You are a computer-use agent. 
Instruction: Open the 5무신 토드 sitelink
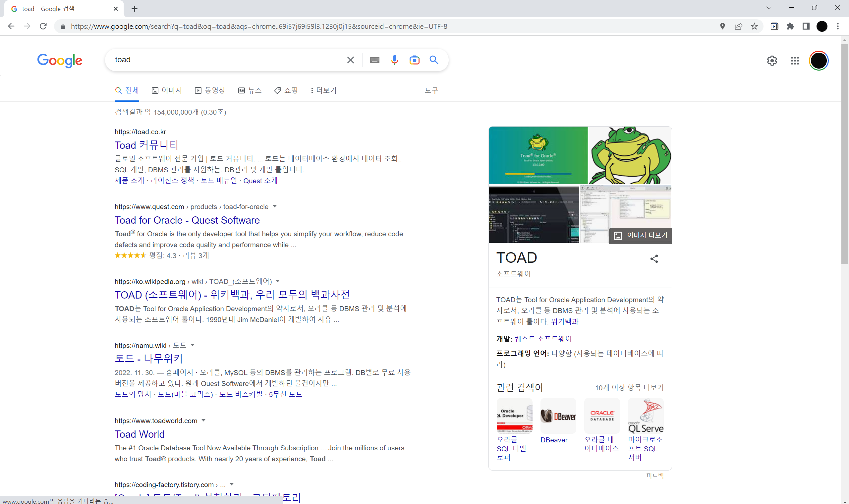[x=285, y=394]
